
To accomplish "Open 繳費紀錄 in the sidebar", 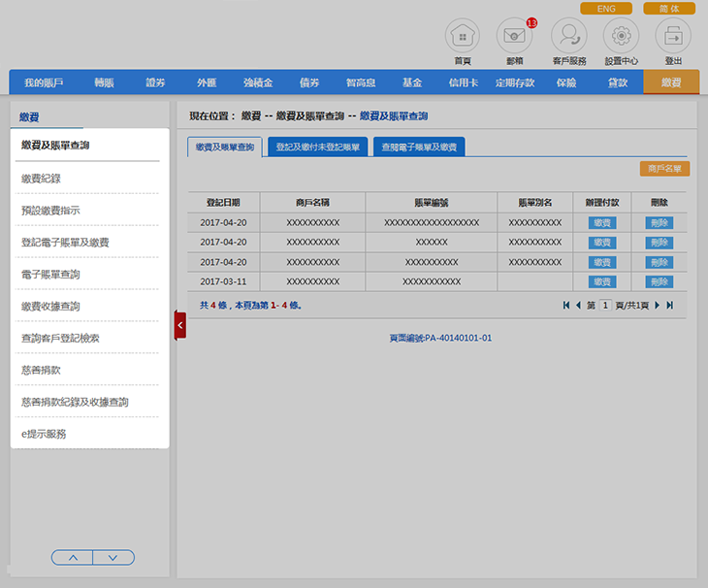I will (x=41, y=179).
